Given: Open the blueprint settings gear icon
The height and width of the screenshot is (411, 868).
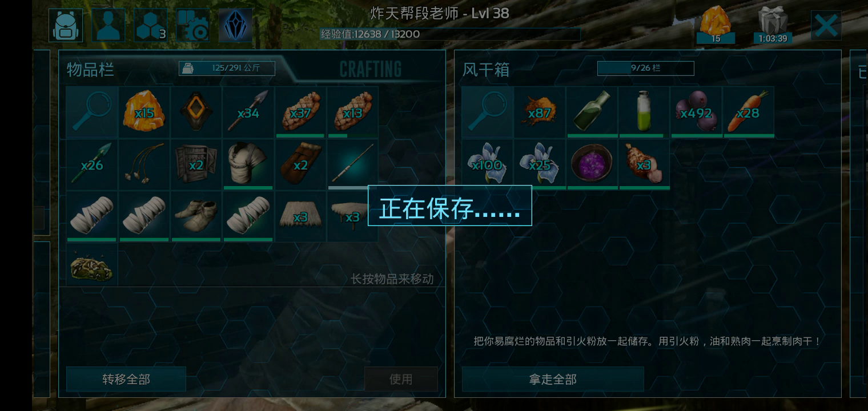Looking at the screenshot, I should click(x=193, y=26).
